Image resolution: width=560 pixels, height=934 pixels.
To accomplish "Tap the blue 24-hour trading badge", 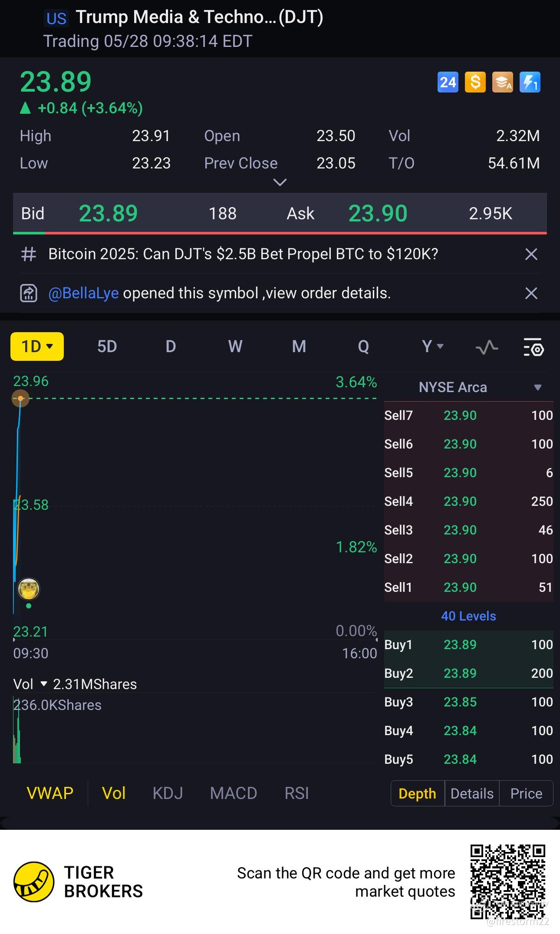I will click(x=448, y=82).
